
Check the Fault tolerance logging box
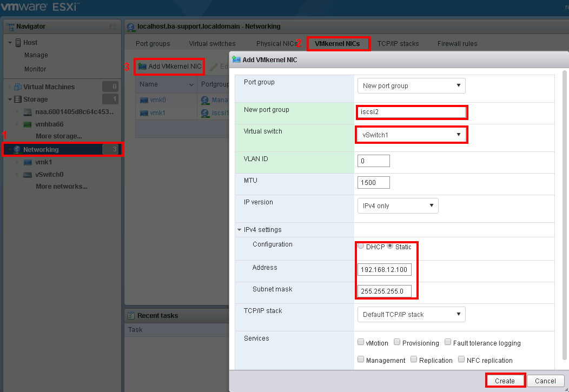pyautogui.click(x=448, y=342)
